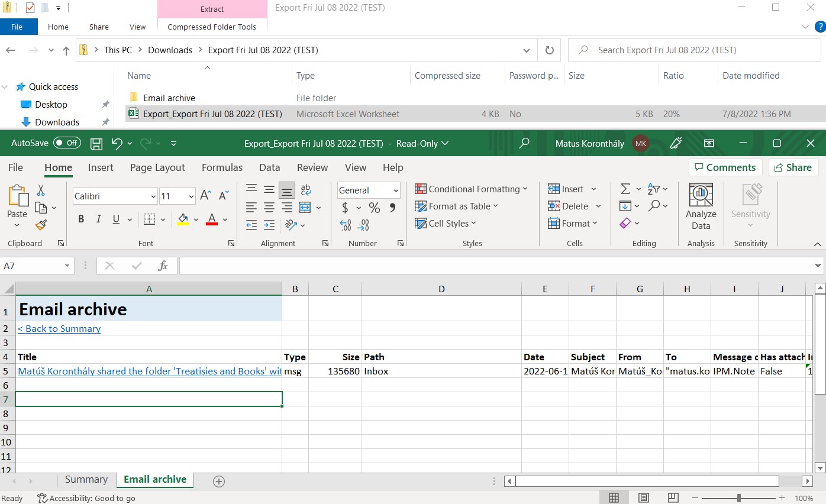Click the AutoSum sigma icon
826x504 pixels.
tap(625, 189)
